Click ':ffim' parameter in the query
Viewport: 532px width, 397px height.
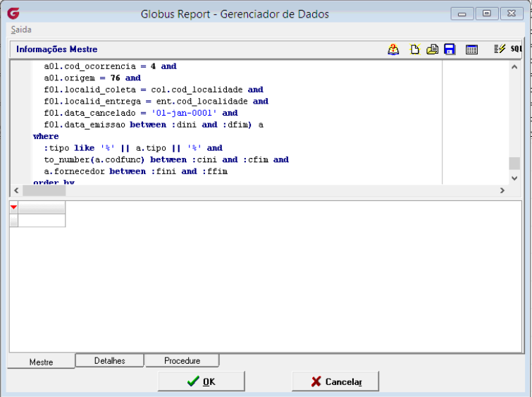coord(215,171)
